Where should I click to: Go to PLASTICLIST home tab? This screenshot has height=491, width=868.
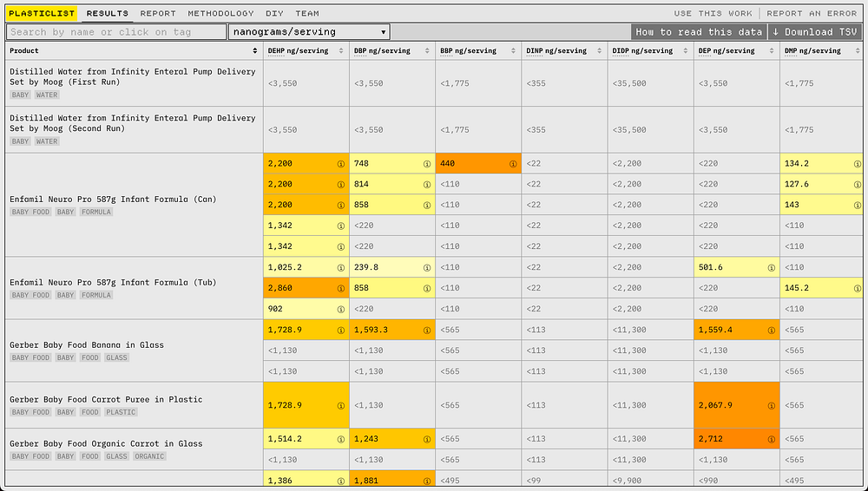pos(42,13)
